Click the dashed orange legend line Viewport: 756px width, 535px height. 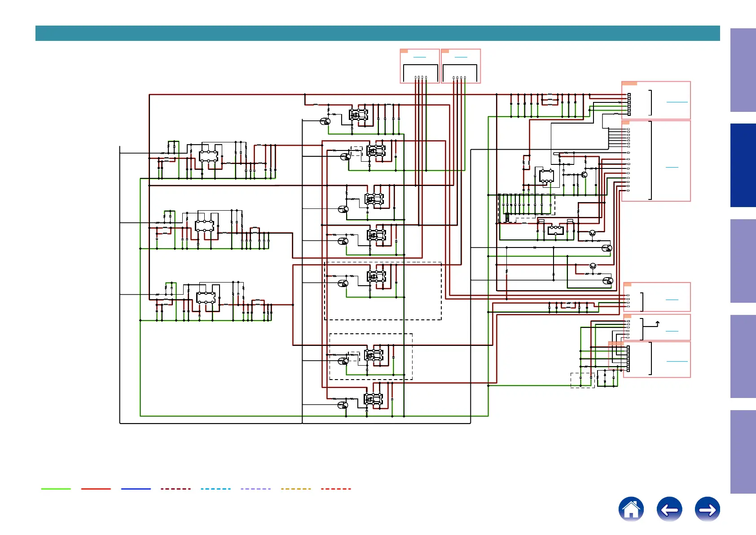pos(296,489)
